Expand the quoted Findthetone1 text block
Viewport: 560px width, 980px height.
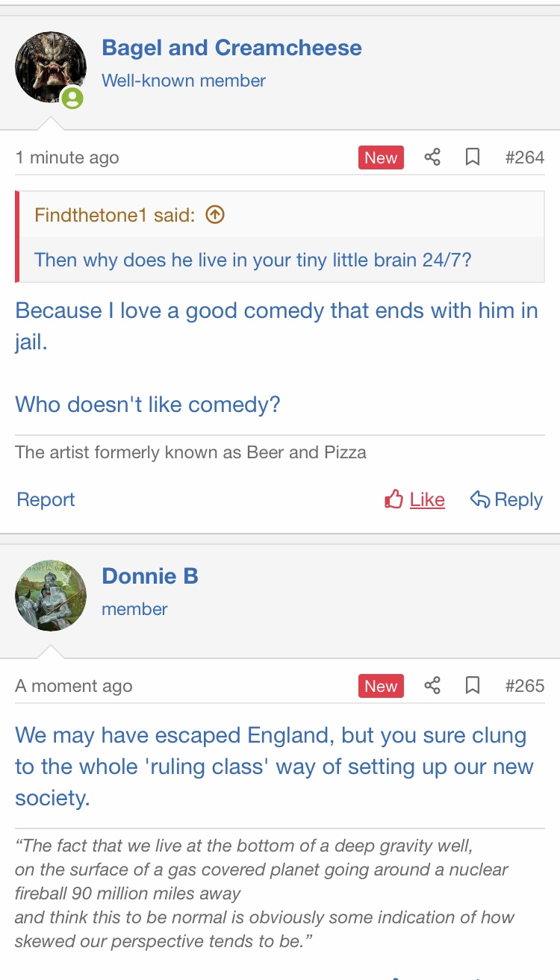point(252,260)
